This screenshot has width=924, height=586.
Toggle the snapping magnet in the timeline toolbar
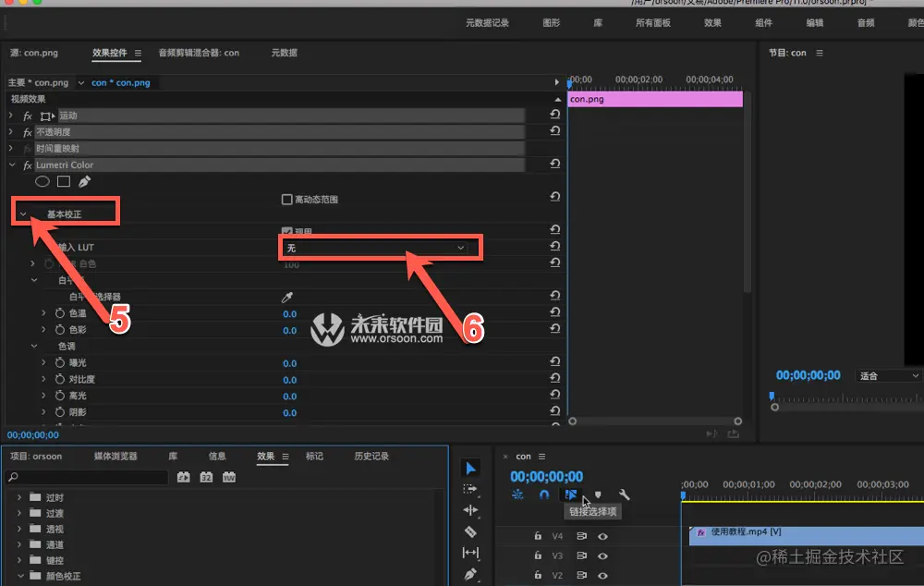click(543, 494)
